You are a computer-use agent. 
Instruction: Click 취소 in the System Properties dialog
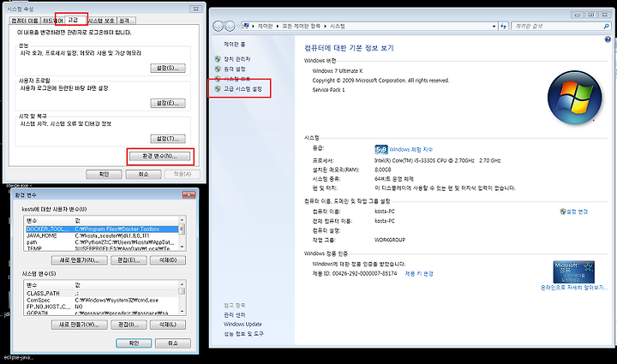(143, 174)
